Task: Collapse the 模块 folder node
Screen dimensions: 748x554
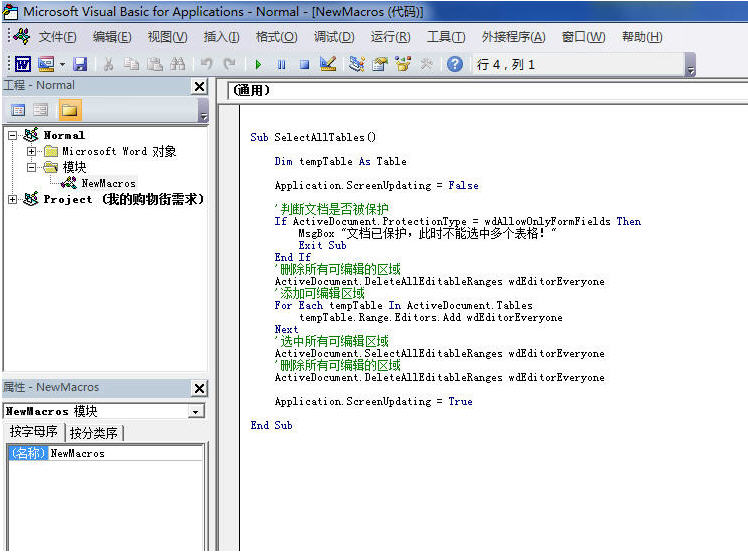Action: [x=31, y=167]
